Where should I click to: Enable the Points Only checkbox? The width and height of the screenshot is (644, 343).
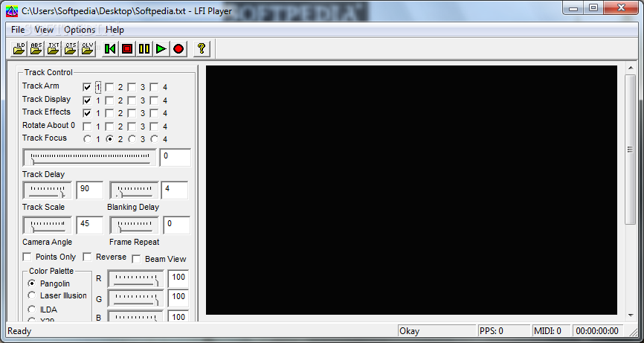click(27, 257)
